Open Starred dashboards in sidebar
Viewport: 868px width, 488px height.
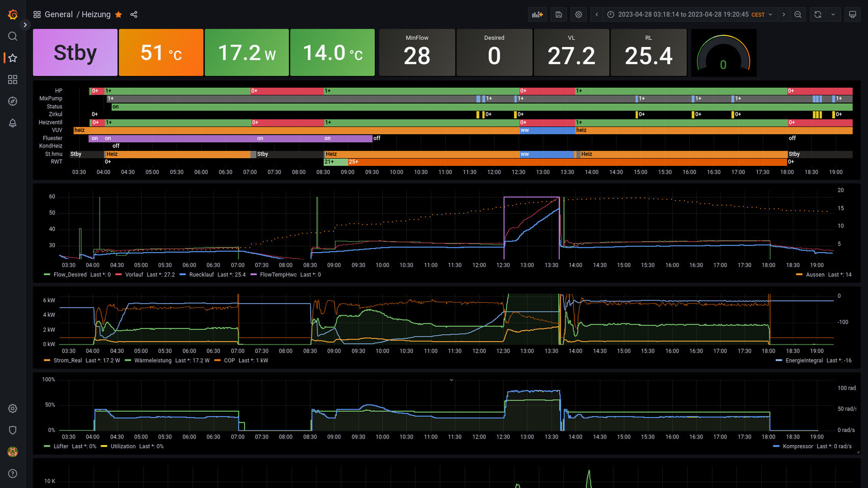[13, 58]
